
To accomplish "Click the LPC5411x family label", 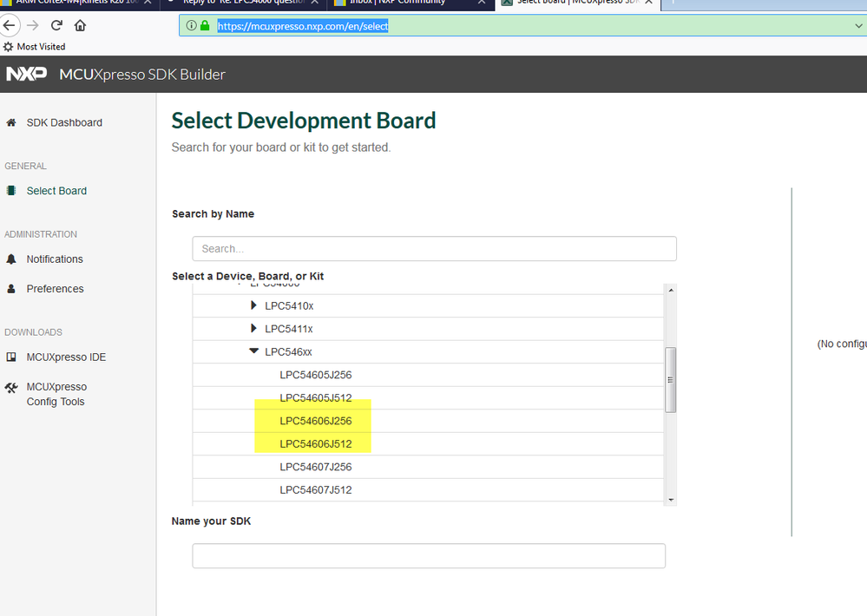I will tap(289, 329).
